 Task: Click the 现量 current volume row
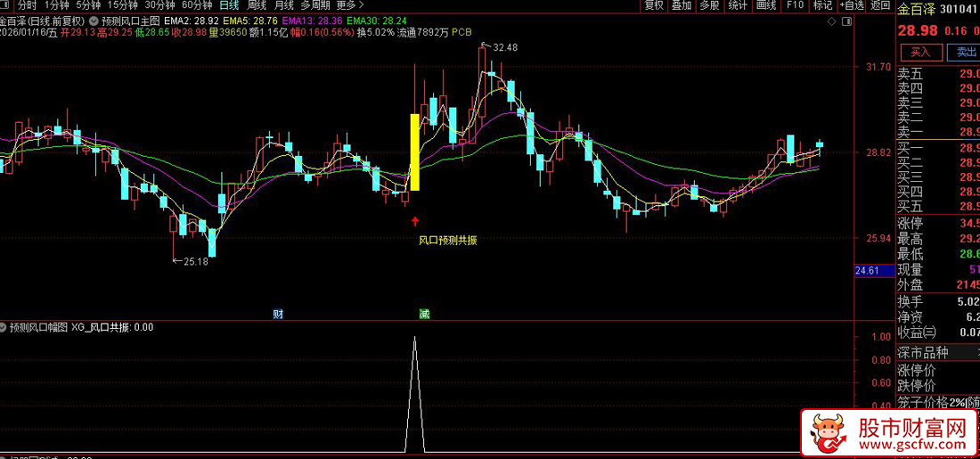pos(937,269)
